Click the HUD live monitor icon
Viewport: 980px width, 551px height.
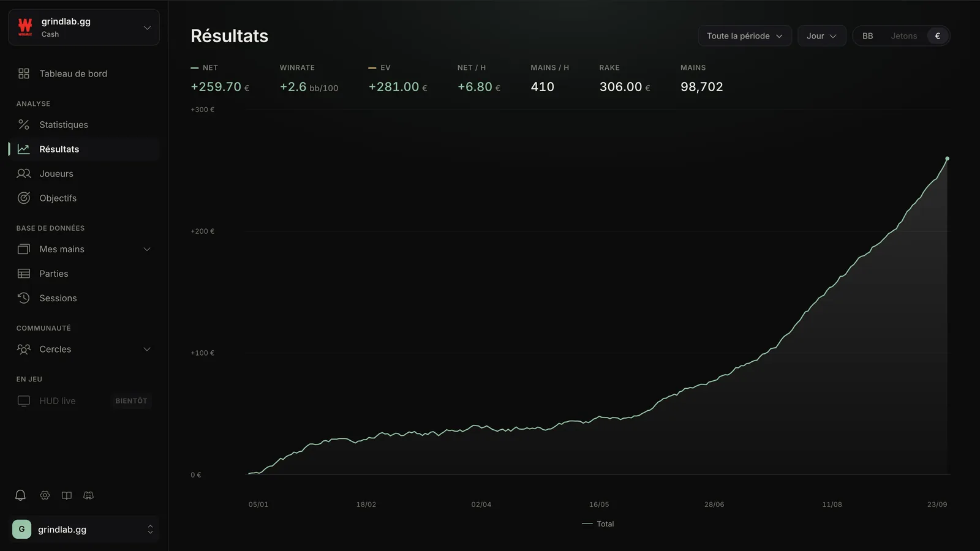point(24,401)
